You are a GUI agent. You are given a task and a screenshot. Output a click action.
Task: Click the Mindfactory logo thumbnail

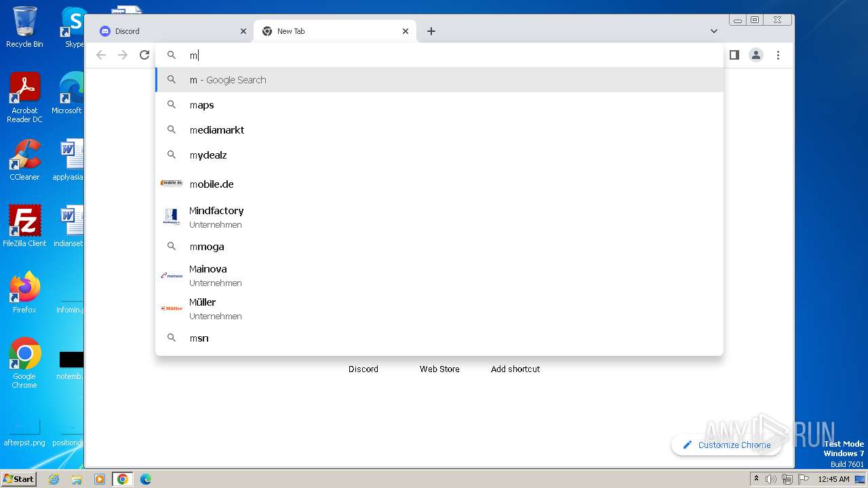coord(172,217)
